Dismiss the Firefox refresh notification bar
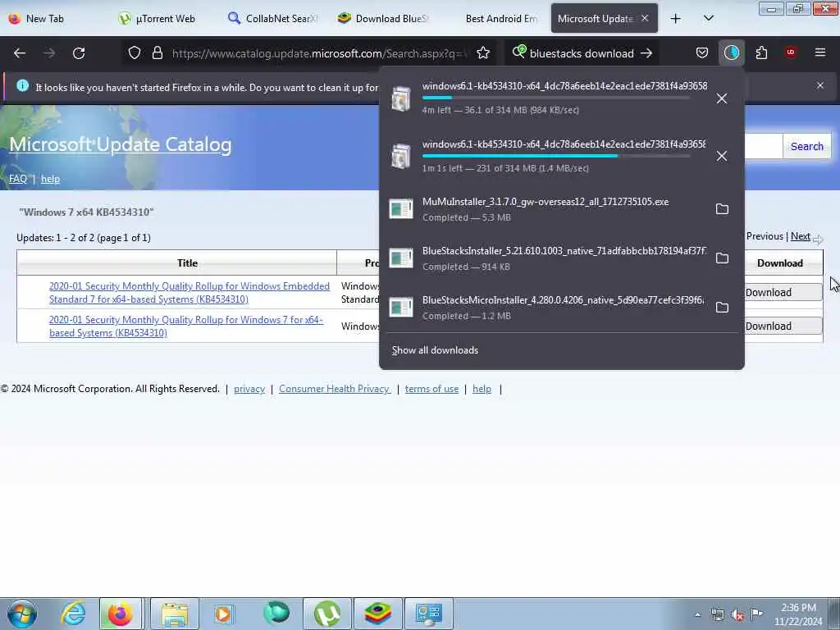This screenshot has width=840, height=630. [x=820, y=85]
